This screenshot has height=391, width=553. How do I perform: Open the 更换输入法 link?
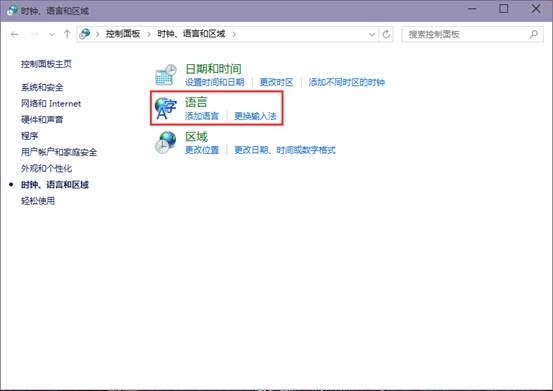255,116
